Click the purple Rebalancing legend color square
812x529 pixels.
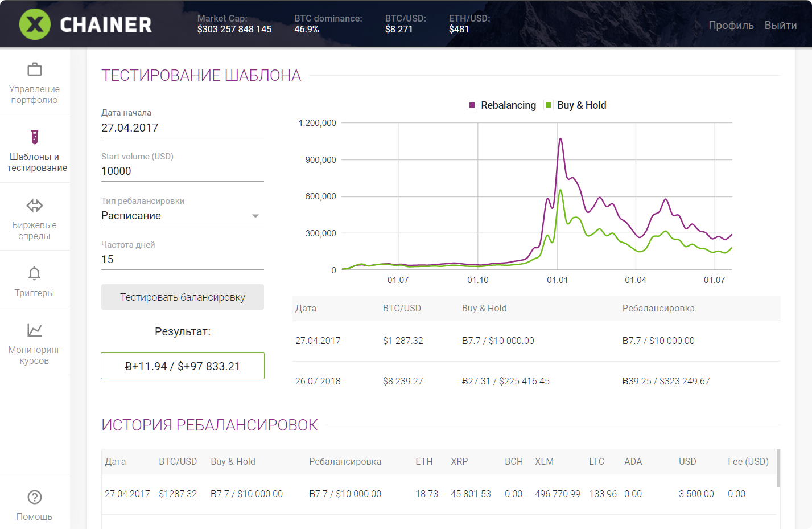pos(472,105)
